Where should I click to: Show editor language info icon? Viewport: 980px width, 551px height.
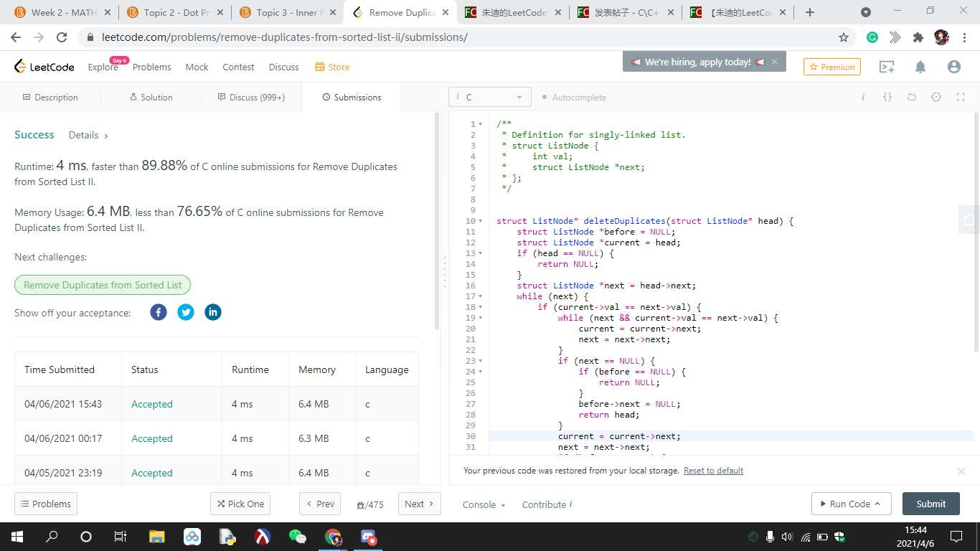(x=863, y=97)
